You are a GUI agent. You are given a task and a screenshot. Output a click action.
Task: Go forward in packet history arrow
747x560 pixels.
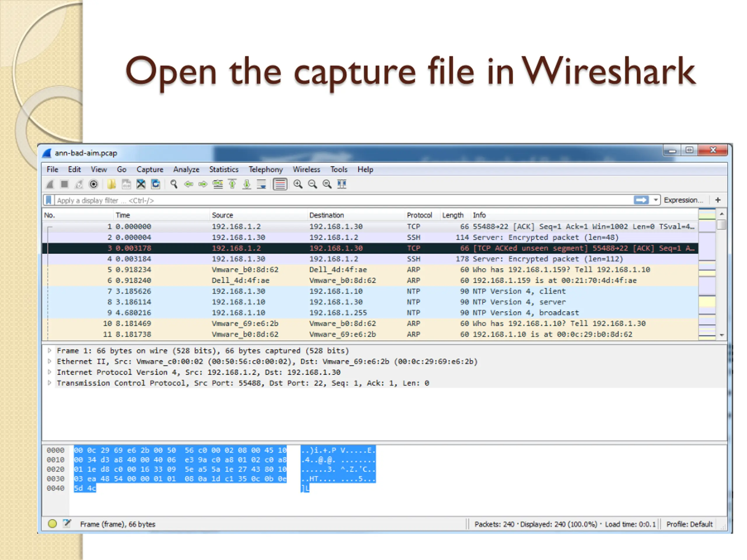(x=203, y=184)
